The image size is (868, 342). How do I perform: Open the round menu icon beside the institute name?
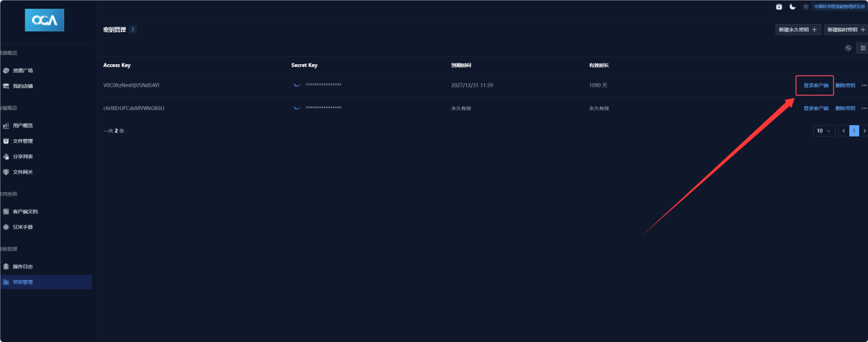[x=805, y=7]
